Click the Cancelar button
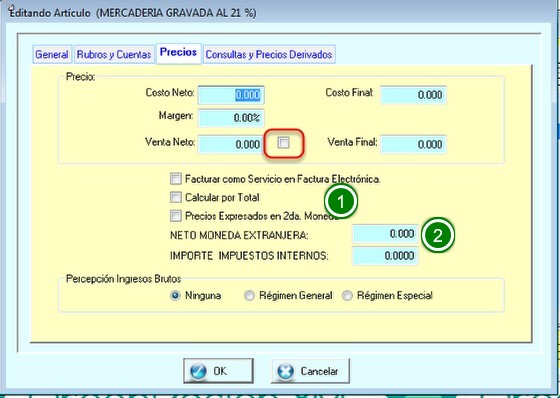 pyautogui.click(x=310, y=371)
